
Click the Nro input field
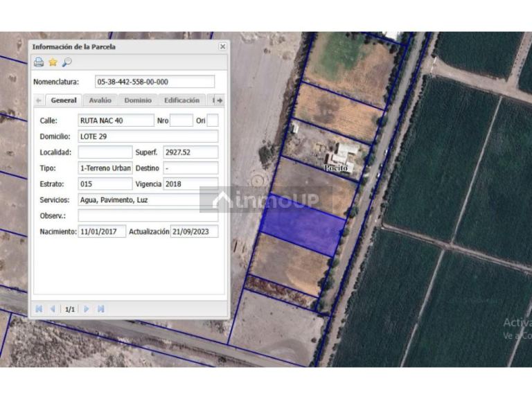coord(181,121)
